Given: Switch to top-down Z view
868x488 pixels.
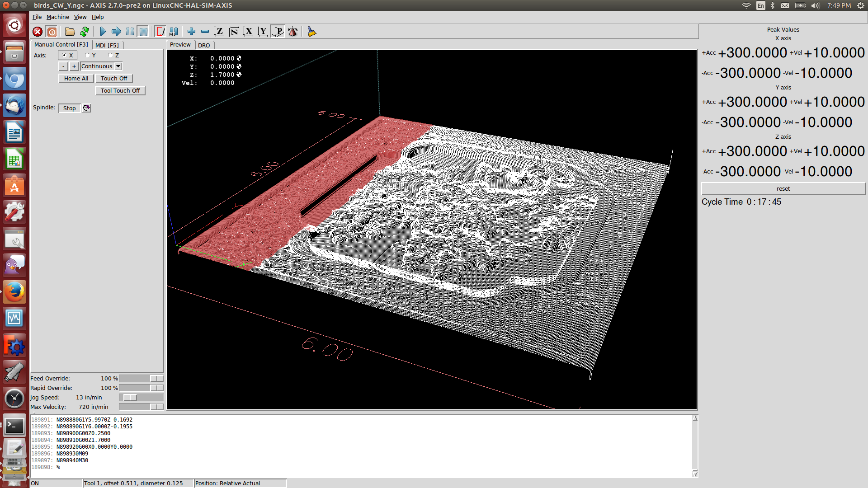Looking at the screenshot, I should pyautogui.click(x=219, y=32).
